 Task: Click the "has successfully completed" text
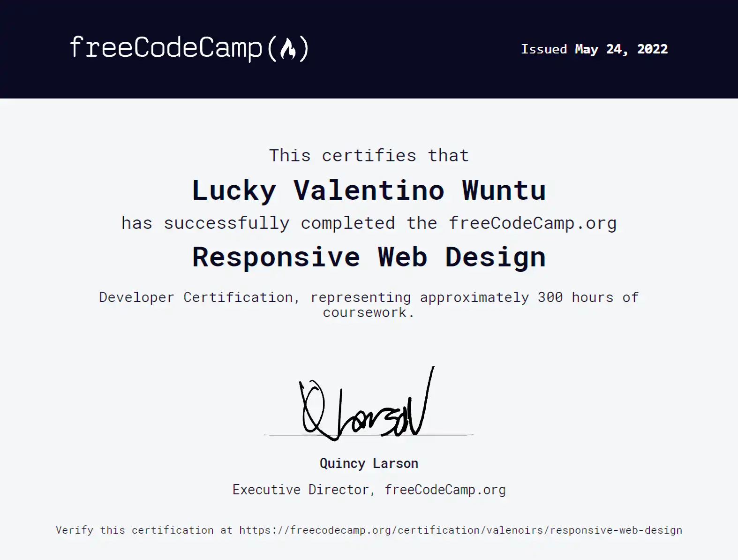point(258,223)
